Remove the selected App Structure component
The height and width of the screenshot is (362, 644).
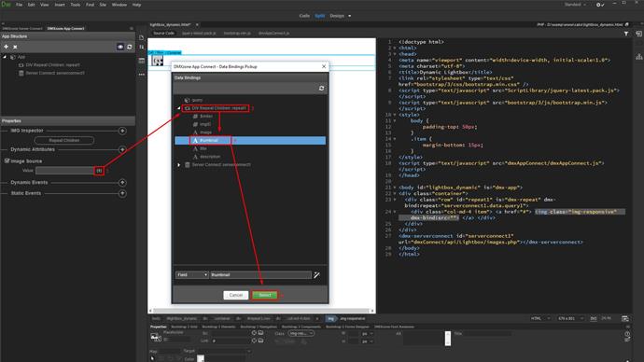(15, 47)
